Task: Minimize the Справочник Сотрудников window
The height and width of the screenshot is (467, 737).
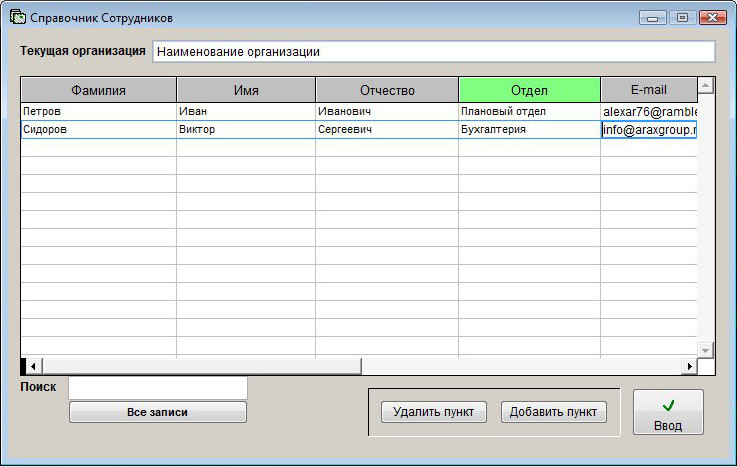Action: pyautogui.click(x=652, y=18)
